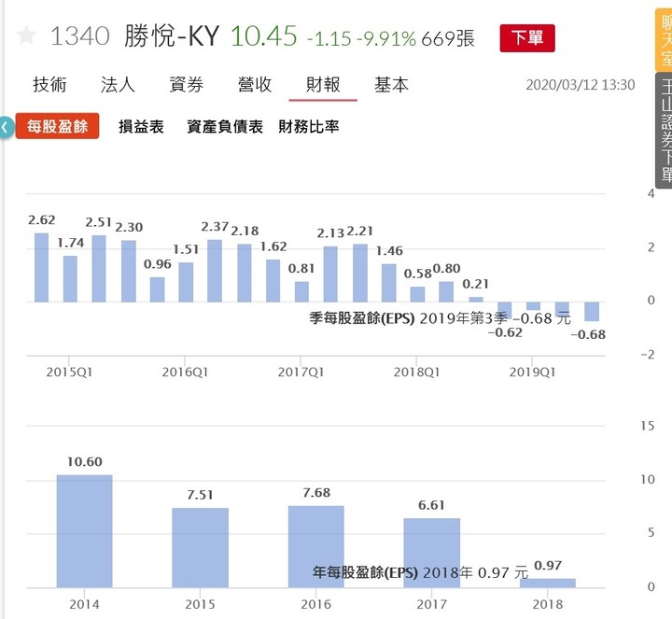This screenshot has height=619, width=672.
Task: Open the orange chat room side tab
Action: (x=664, y=39)
